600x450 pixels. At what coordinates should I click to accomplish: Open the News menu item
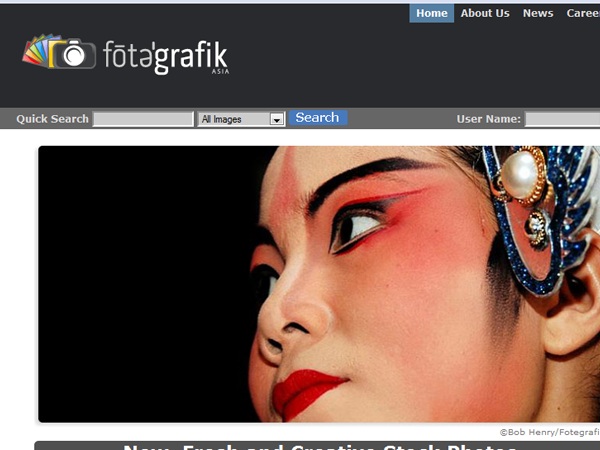pos(538,13)
